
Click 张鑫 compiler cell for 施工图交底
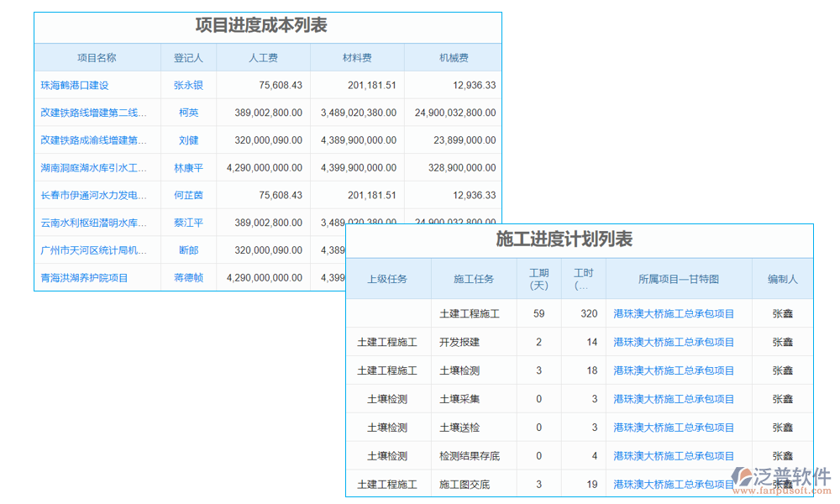pos(782,484)
